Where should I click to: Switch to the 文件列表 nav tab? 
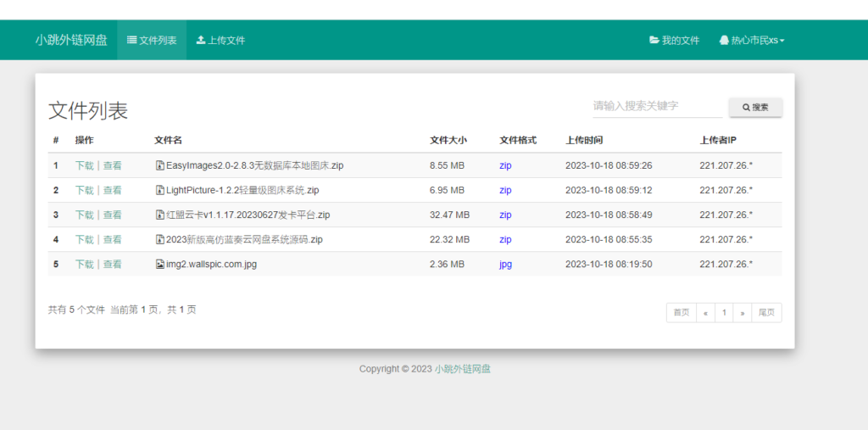[x=152, y=40]
